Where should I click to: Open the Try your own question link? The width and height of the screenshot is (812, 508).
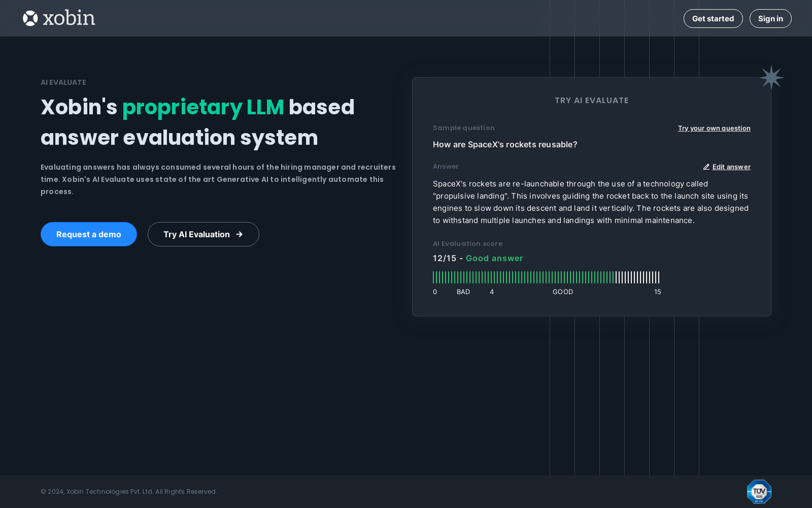(714, 128)
